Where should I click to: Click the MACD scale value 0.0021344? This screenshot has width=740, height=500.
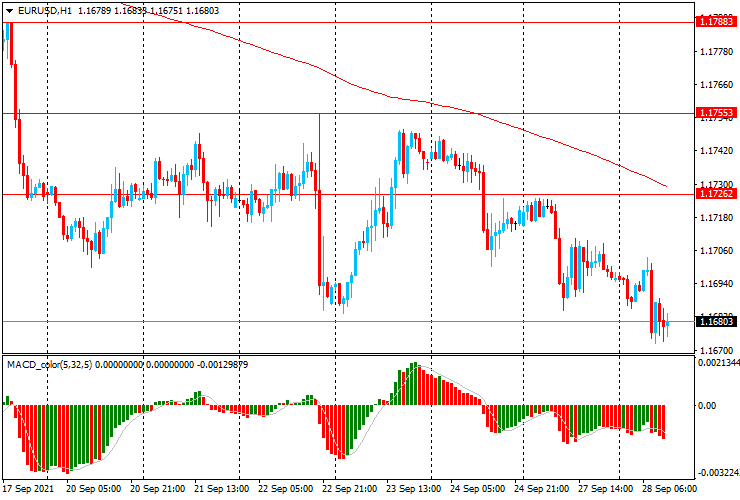click(x=719, y=363)
